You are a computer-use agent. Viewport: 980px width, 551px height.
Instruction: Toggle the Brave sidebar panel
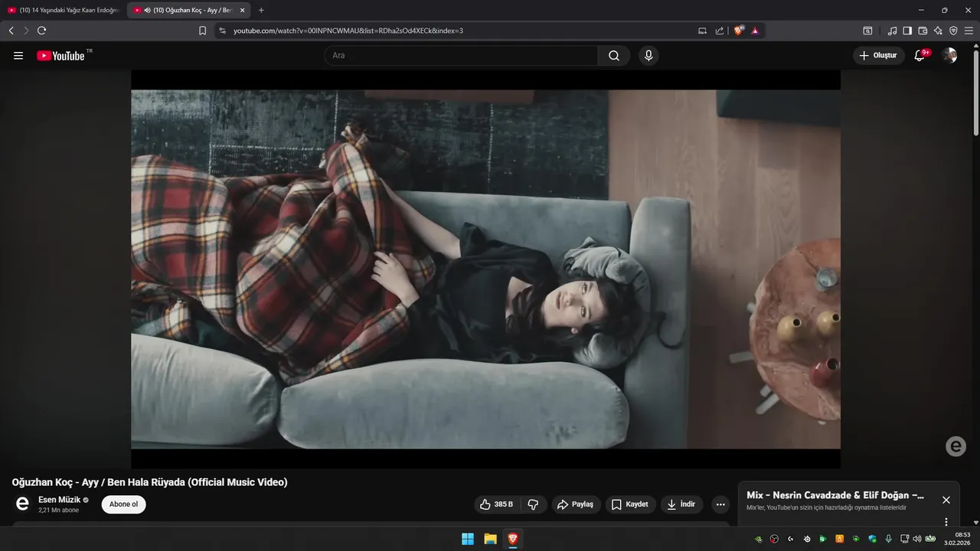coord(907,31)
